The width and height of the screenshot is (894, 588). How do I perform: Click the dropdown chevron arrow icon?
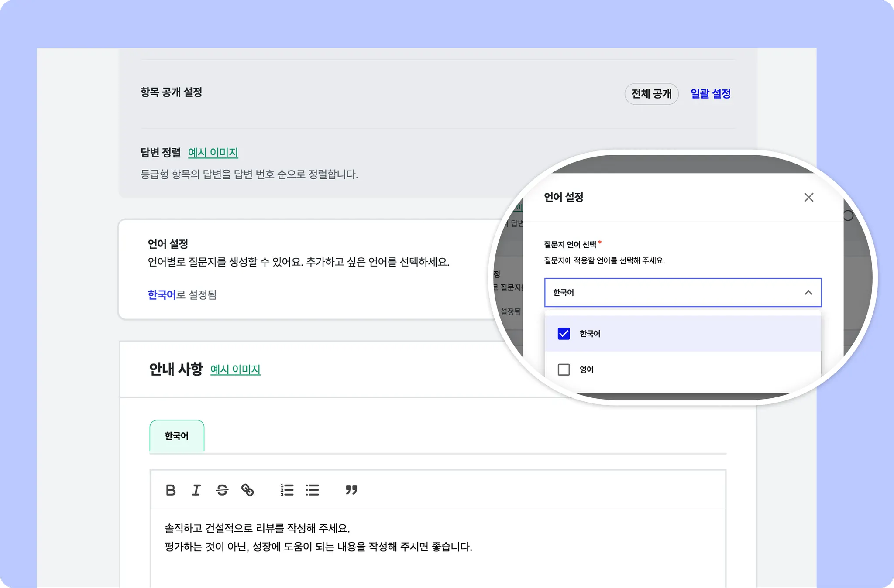808,292
